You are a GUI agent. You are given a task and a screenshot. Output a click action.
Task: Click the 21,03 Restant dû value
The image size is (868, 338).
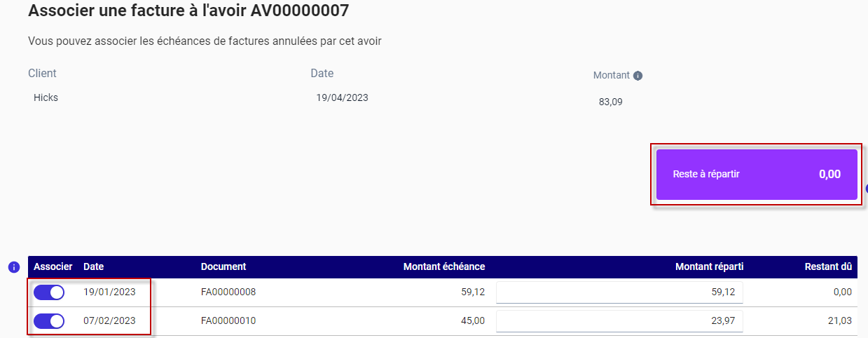click(840, 321)
